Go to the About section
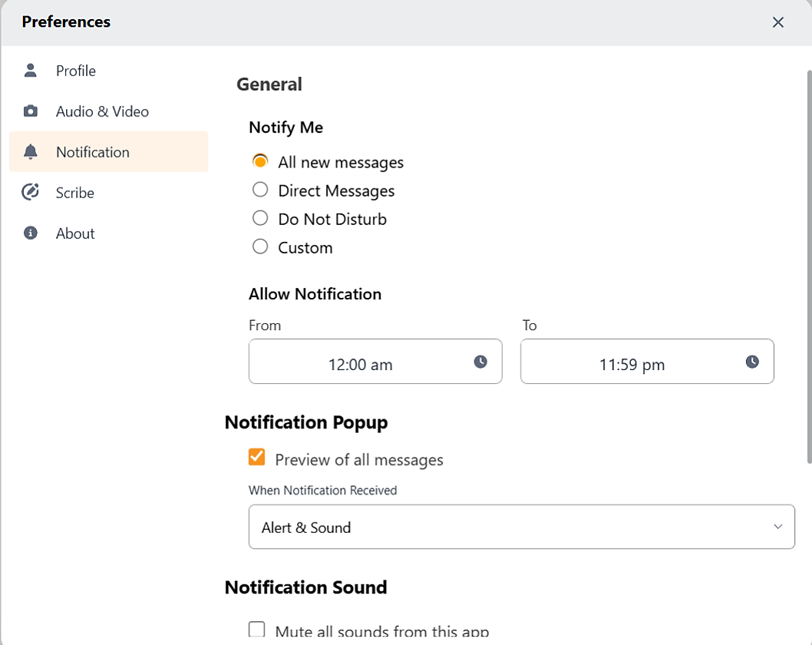The width and height of the screenshot is (812, 645). [109, 233]
